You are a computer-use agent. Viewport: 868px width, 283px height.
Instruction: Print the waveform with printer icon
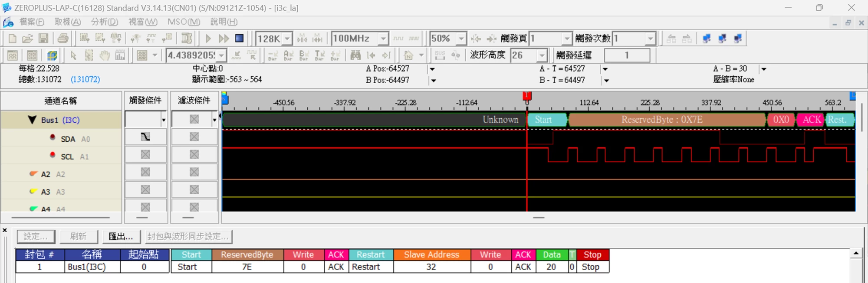click(x=63, y=39)
